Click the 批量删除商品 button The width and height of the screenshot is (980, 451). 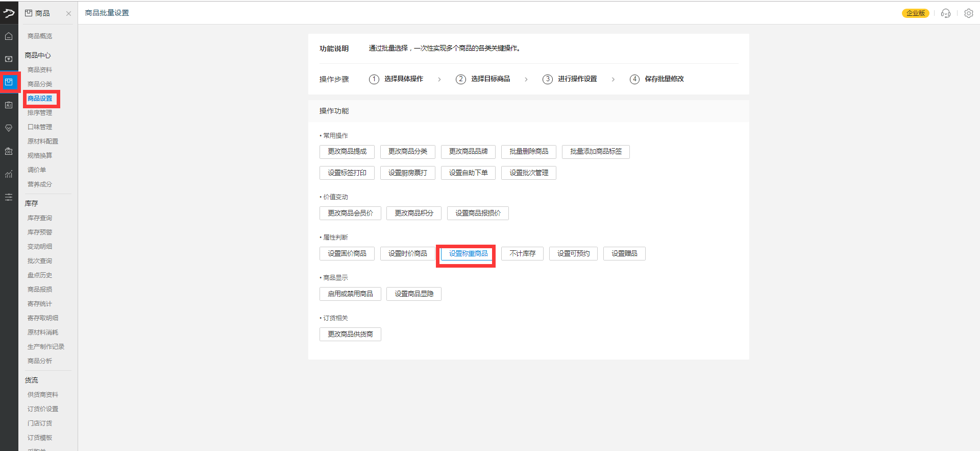click(529, 152)
